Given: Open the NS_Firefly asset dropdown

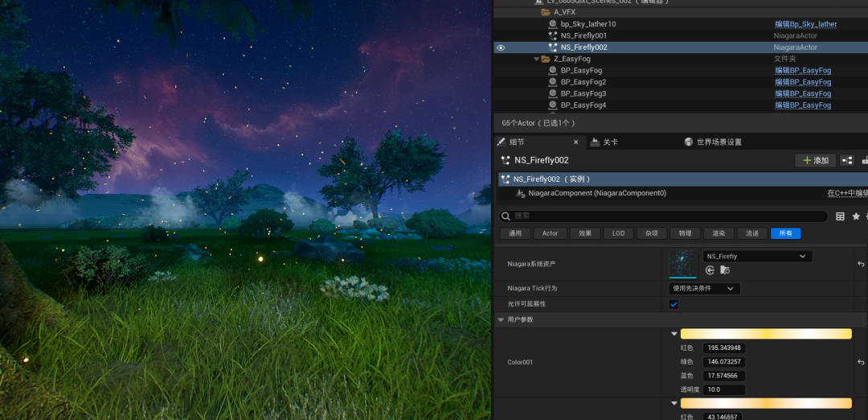Looking at the screenshot, I should click(757, 257).
